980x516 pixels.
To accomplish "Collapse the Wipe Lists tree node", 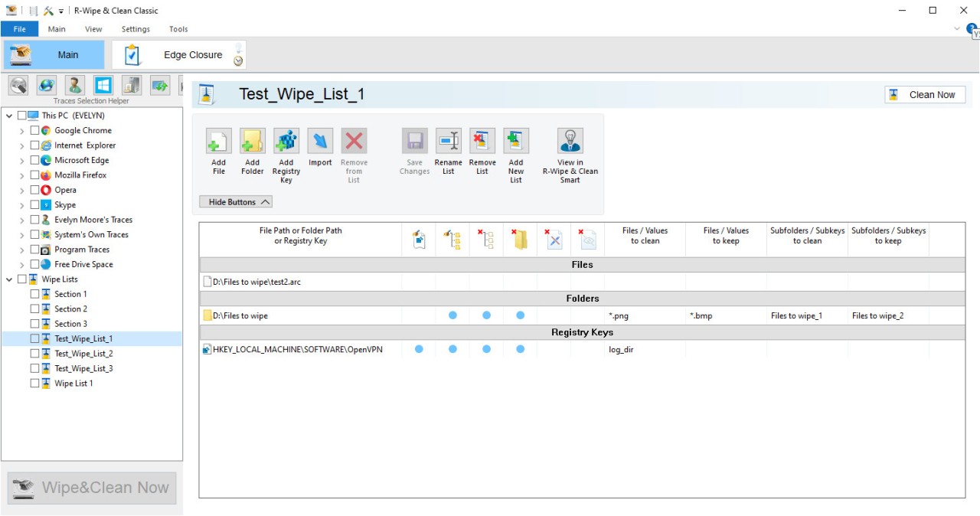I will (9, 279).
